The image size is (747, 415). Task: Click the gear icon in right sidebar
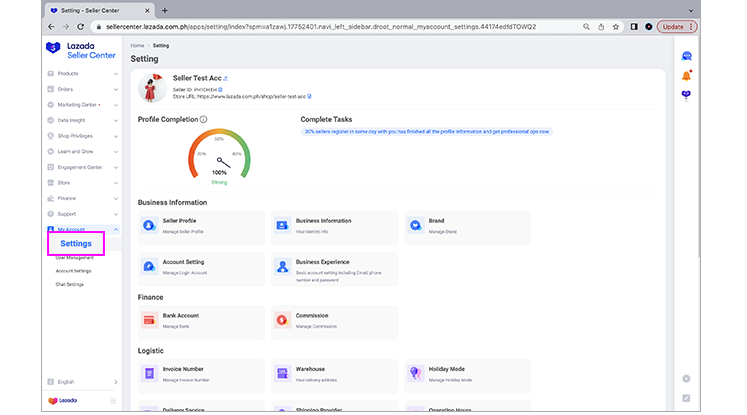[x=686, y=379]
